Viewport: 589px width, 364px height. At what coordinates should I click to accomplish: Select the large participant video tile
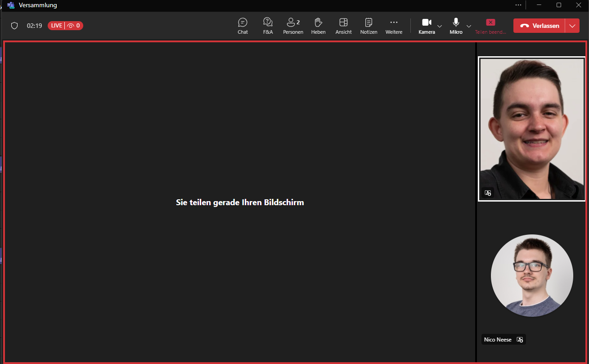(x=531, y=129)
